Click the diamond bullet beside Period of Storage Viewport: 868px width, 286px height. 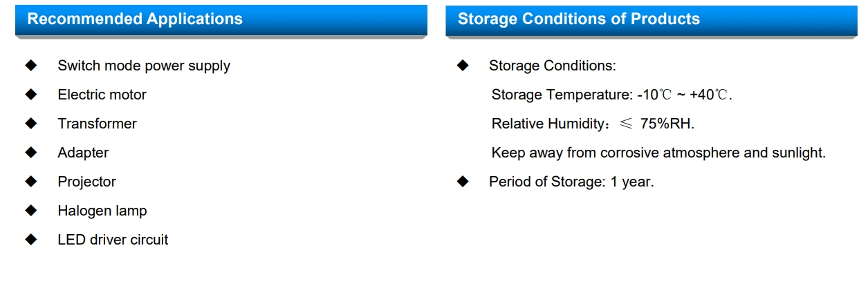[463, 182]
